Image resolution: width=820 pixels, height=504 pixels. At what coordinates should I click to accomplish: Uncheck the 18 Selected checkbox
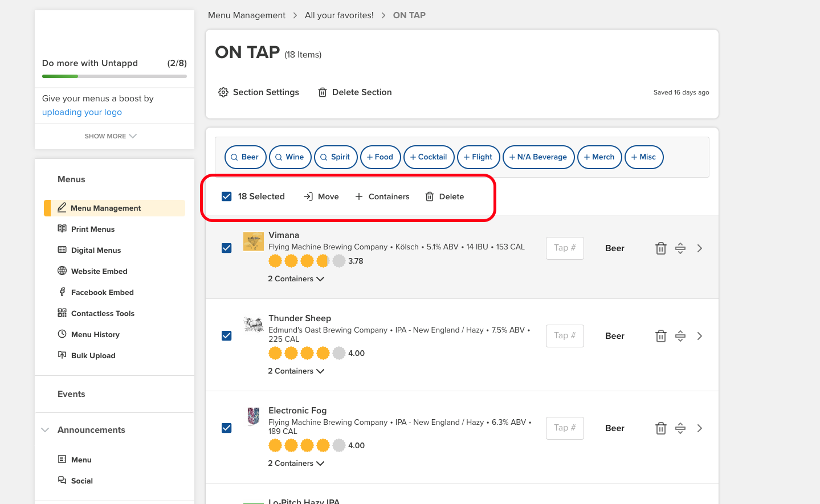tap(227, 196)
